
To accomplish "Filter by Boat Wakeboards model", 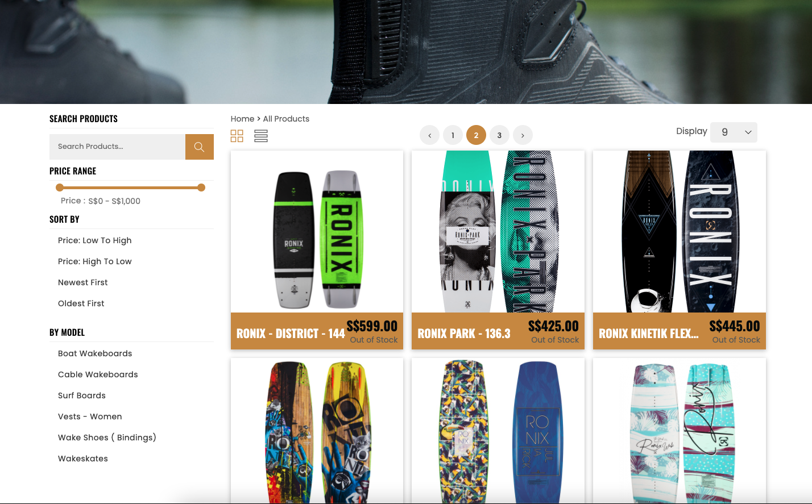I will tap(95, 353).
